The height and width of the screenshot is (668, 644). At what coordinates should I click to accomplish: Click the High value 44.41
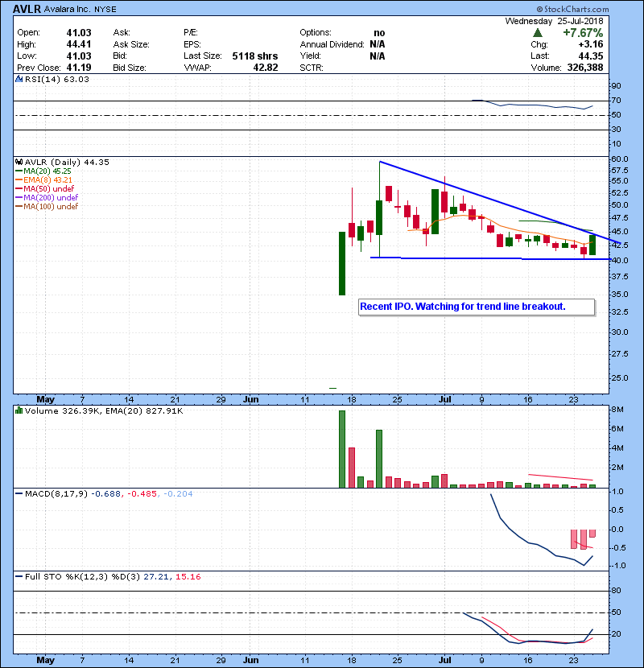coord(79,44)
